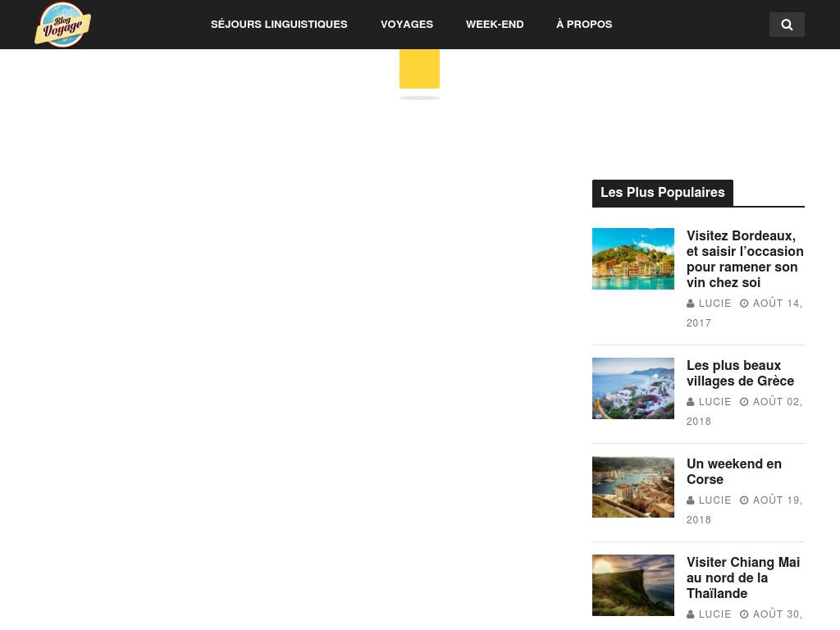The height and width of the screenshot is (630, 840).
Task: Click the Greek village thumbnail image
Action: pos(633,388)
